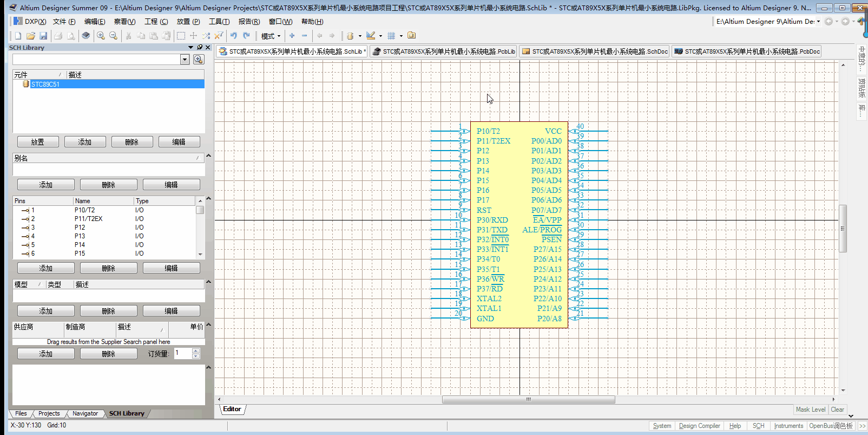The height and width of the screenshot is (435, 868).
Task: Click the Editor tab at bottom
Action: tap(232, 410)
